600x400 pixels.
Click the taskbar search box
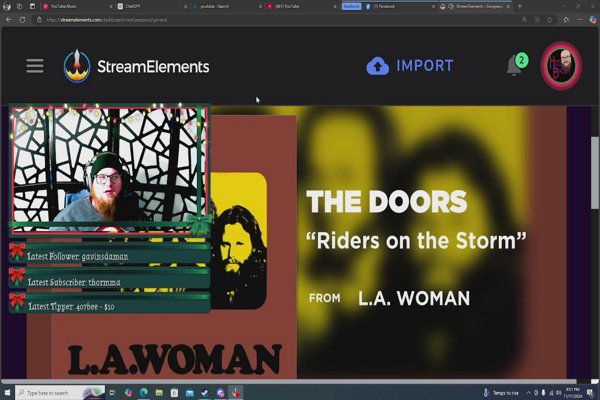pos(60,393)
